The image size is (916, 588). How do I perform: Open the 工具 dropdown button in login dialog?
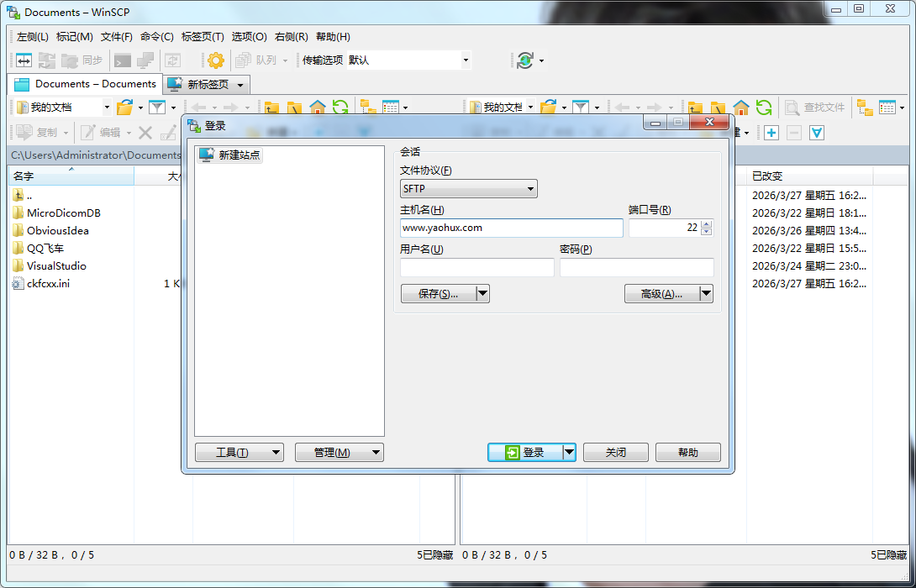(239, 452)
